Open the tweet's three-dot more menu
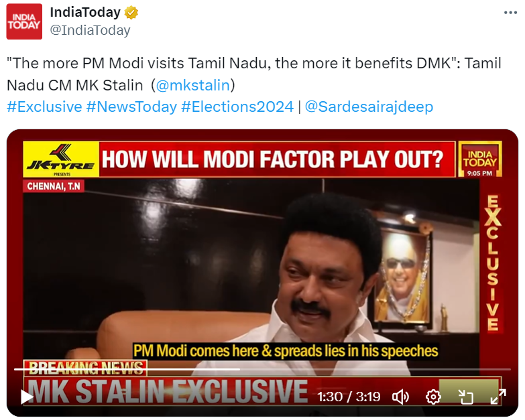The image size is (525, 420). [x=510, y=13]
